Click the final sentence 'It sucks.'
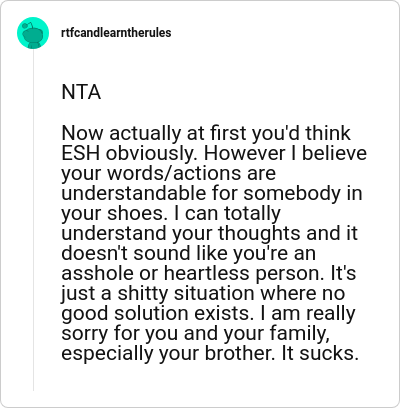Viewport: 400px width, 408px height. tap(320, 353)
